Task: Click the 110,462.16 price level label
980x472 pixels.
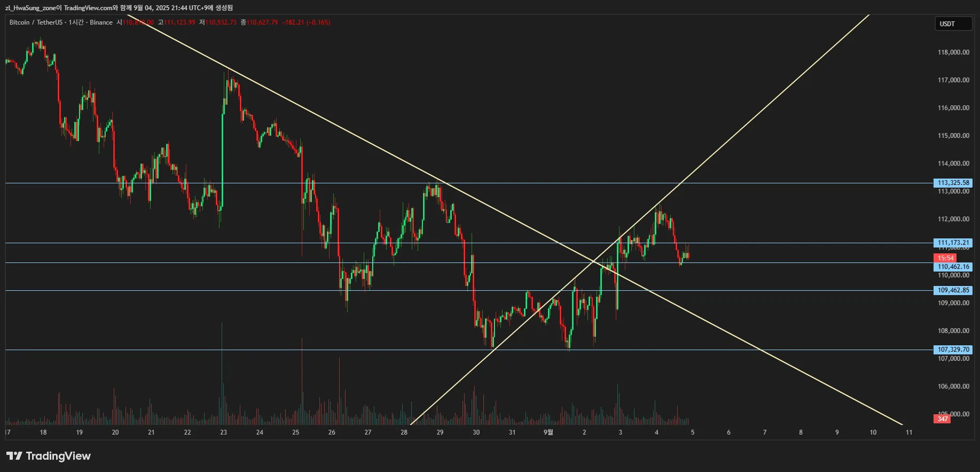Action: tap(953, 267)
